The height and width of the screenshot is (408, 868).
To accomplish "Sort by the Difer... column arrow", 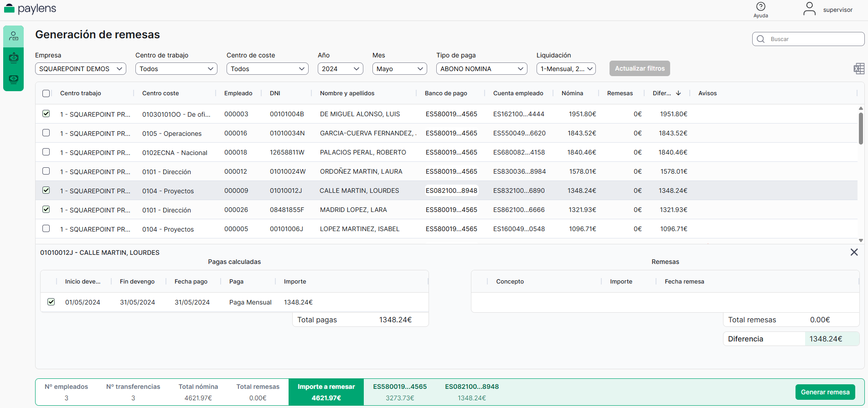I will pos(678,93).
